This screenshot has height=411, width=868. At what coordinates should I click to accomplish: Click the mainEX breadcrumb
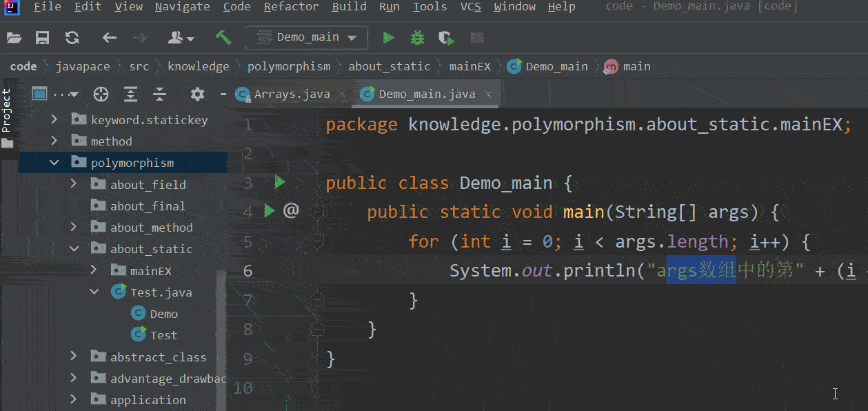(470, 67)
